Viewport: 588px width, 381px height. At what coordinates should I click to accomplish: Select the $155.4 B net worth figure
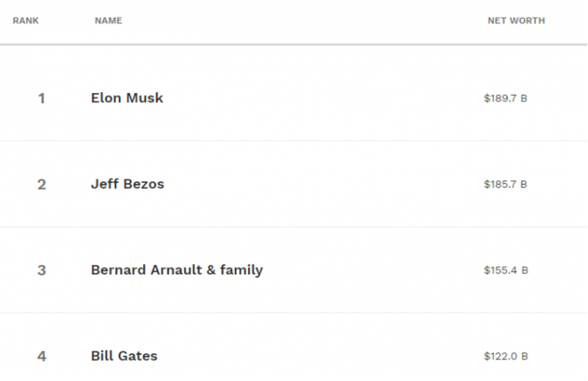tap(505, 271)
